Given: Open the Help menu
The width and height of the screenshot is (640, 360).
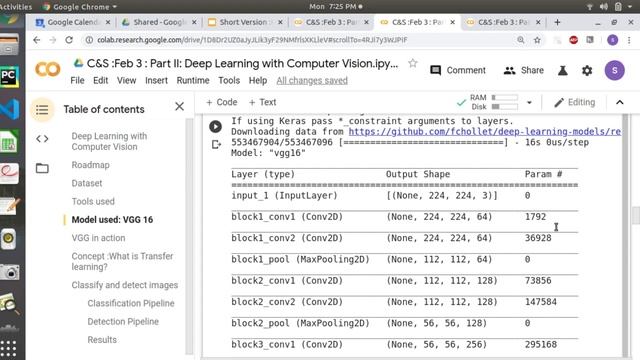Looking at the screenshot, I should pos(258,80).
